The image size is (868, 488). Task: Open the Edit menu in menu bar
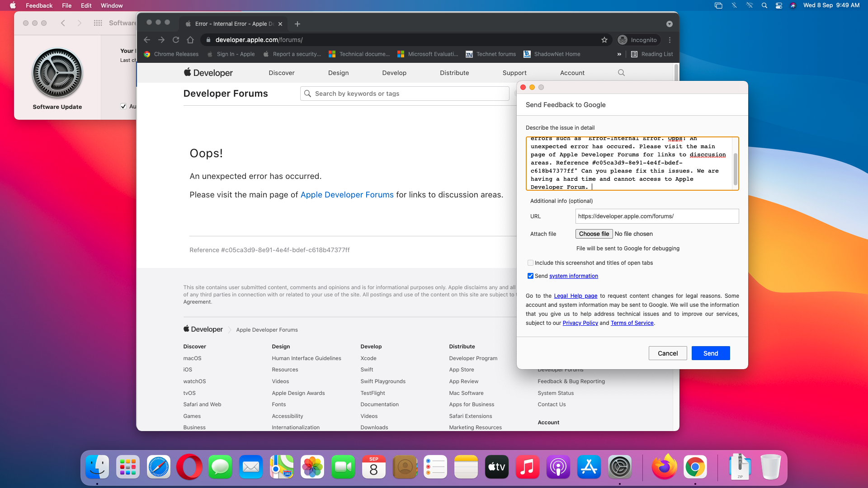86,5
